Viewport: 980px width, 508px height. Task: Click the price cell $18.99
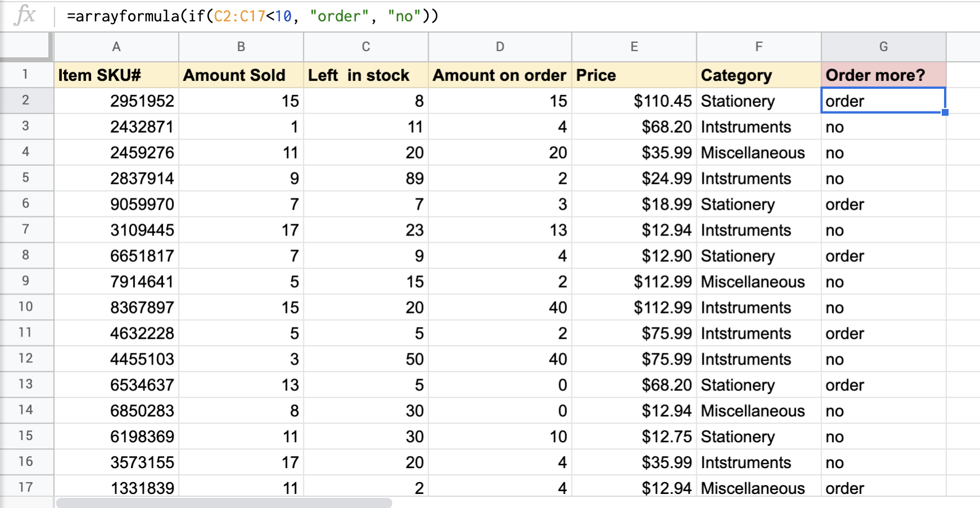(x=634, y=204)
